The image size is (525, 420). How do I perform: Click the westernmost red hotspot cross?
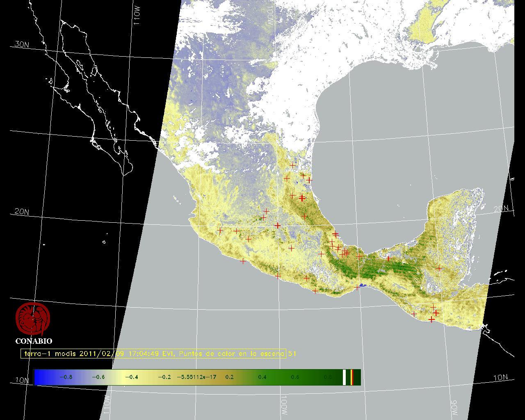[x=220, y=230]
